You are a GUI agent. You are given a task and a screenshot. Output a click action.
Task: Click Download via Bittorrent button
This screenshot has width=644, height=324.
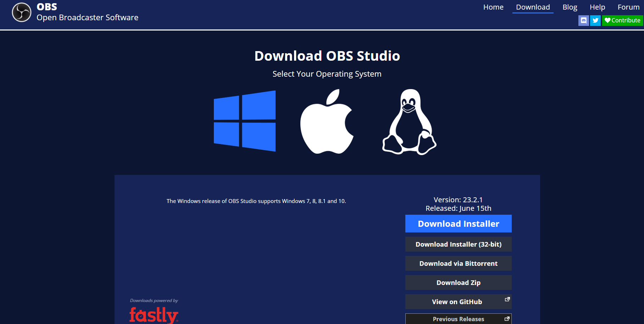coord(459,263)
